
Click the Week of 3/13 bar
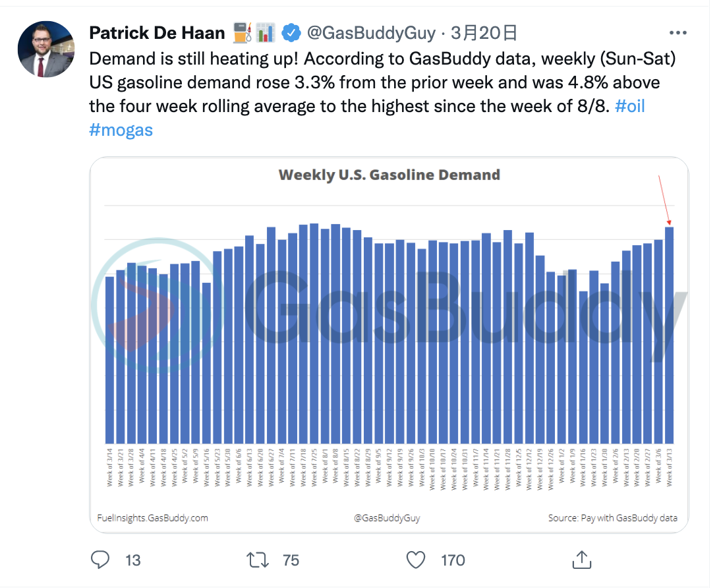click(x=669, y=335)
